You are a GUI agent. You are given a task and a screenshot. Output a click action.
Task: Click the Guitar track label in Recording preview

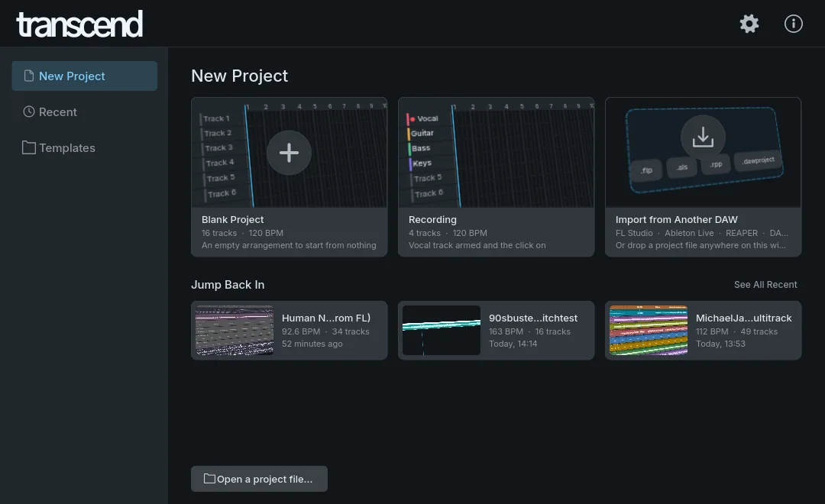pyautogui.click(x=422, y=133)
